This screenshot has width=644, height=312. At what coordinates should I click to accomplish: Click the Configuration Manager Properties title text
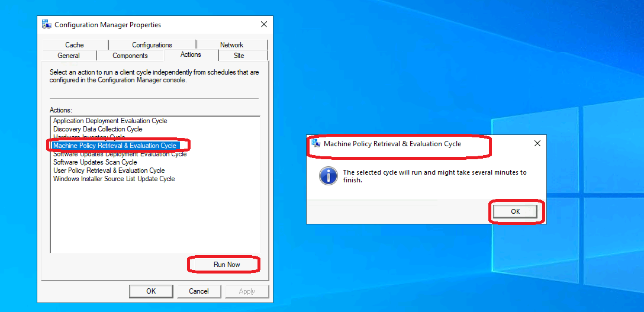click(x=108, y=25)
